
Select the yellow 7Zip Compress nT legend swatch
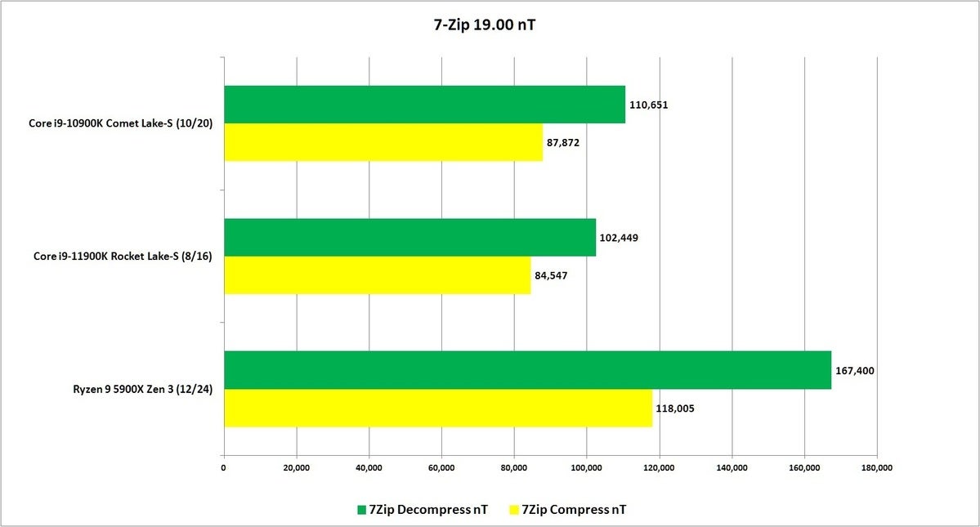(x=514, y=510)
